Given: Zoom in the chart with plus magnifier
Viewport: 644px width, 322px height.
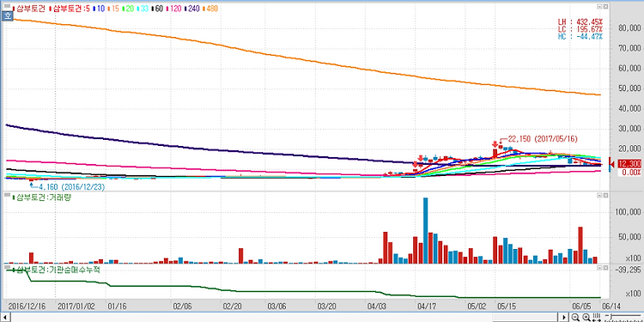Looking at the screenshot, I should coord(586,317).
